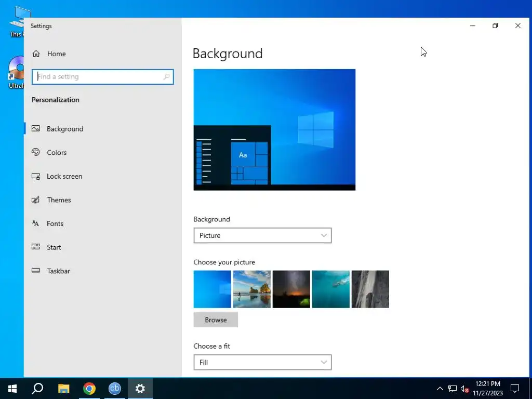Click the Background picture icon in sidebar

click(x=36, y=129)
